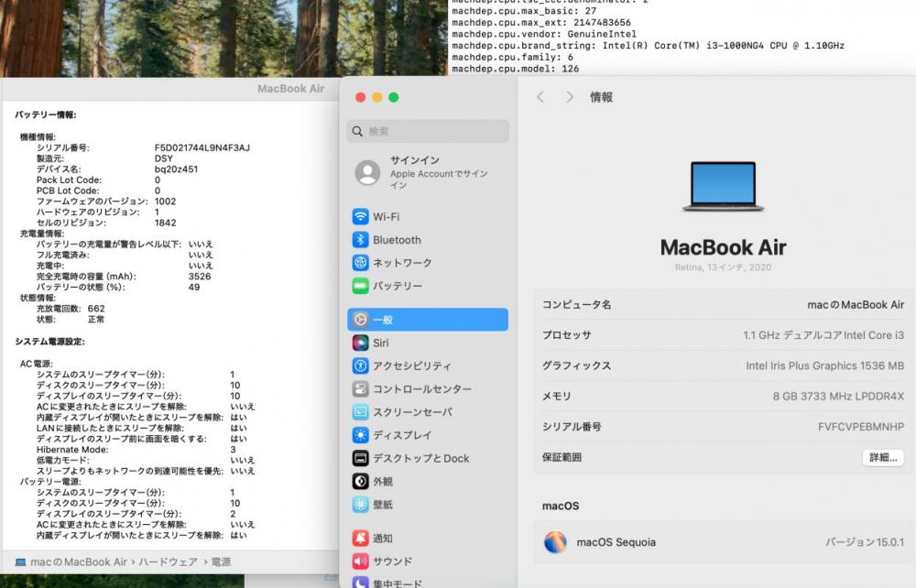The image size is (916, 588).
Task: Open Bluetooth settings icon
Action: coord(360,240)
